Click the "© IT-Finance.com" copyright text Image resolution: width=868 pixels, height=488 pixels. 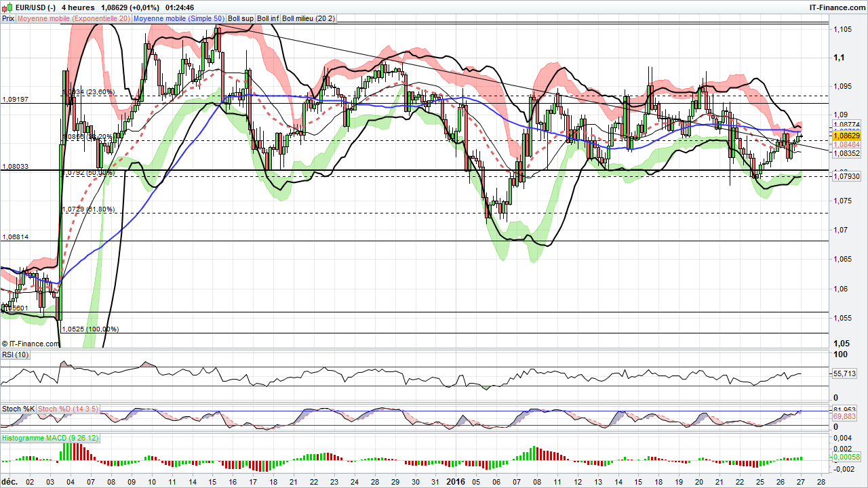pos(30,344)
